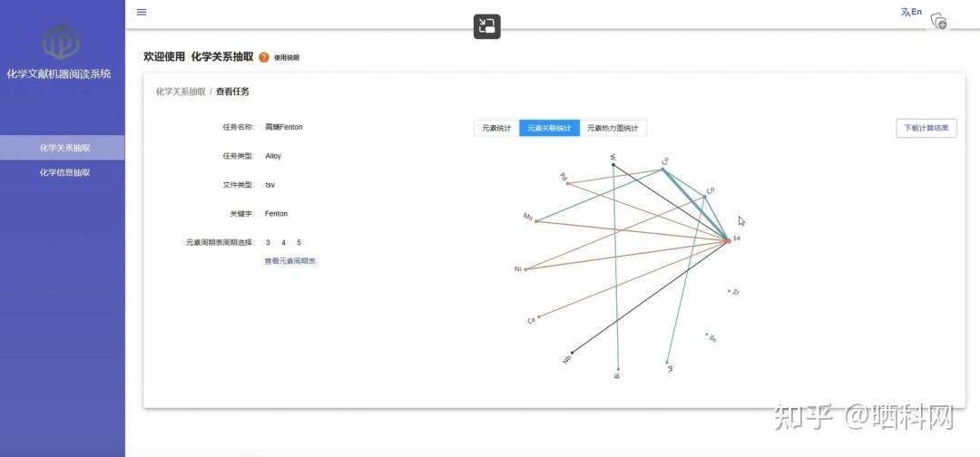Click the Mn node in the chart
The height and width of the screenshot is (457, 980).
(x=535, y=220)
